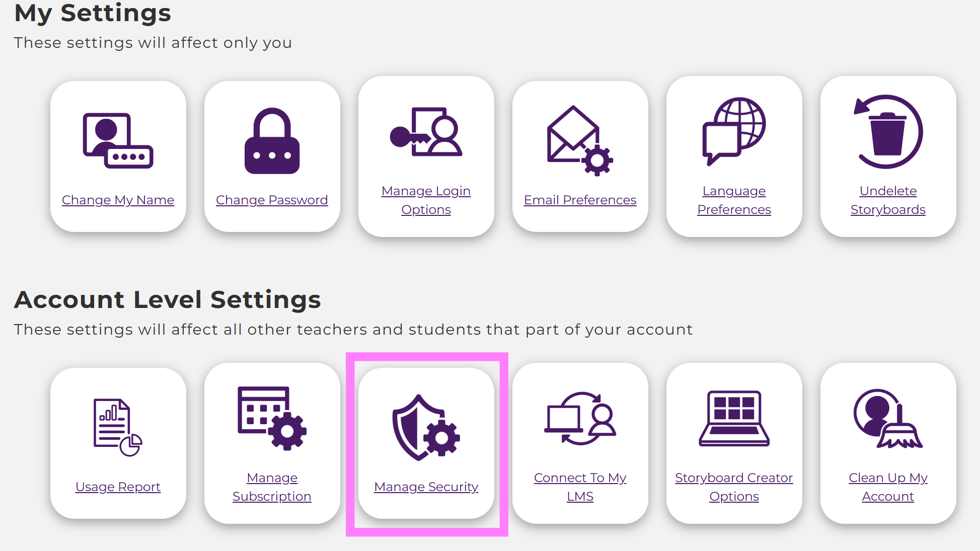The width and height of the screenshot is (980, 551).
Task: Click the broom clean up icon
Action: pos(888,418)
